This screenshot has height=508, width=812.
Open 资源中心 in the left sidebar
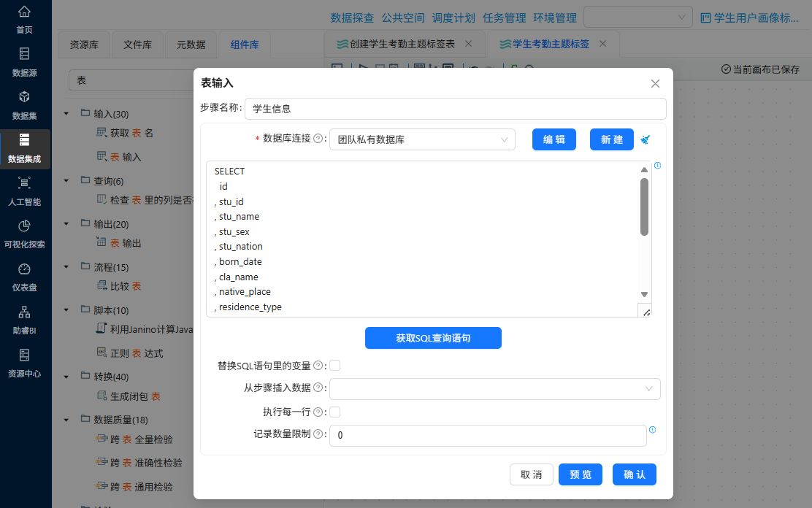(24, 363)
